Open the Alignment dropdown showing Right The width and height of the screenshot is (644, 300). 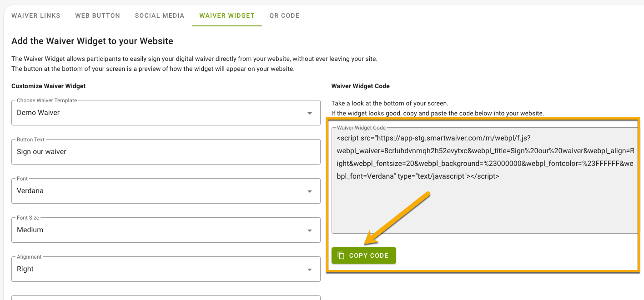(166, 269)
